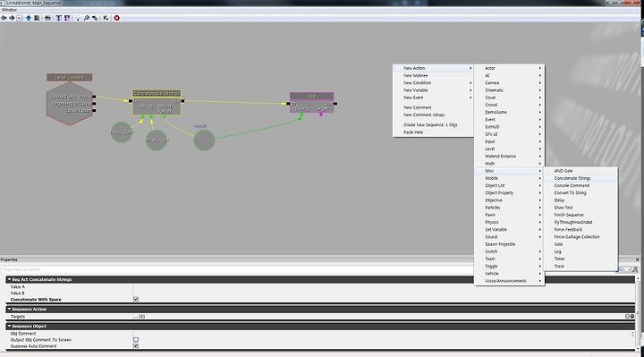Click the rename sequence icon beside up arrow

click(x=37, y=18)
